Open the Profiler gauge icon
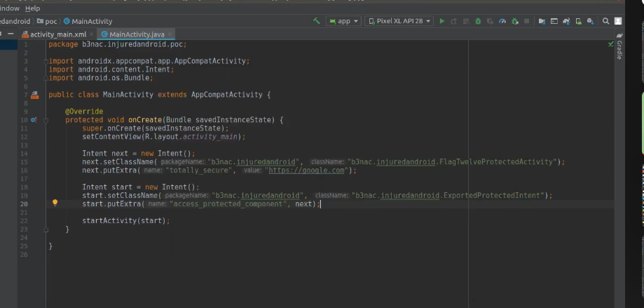 coord(502,21)
